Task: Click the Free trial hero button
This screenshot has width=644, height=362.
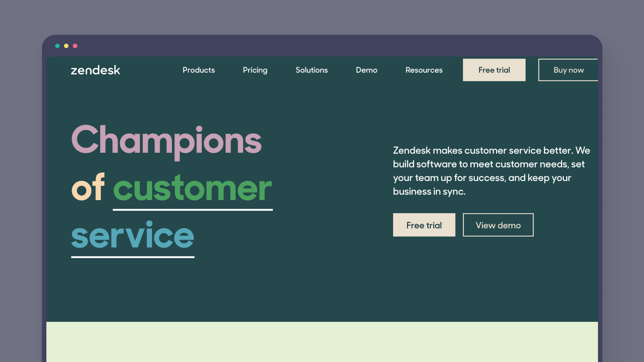Action: [424, 225]
